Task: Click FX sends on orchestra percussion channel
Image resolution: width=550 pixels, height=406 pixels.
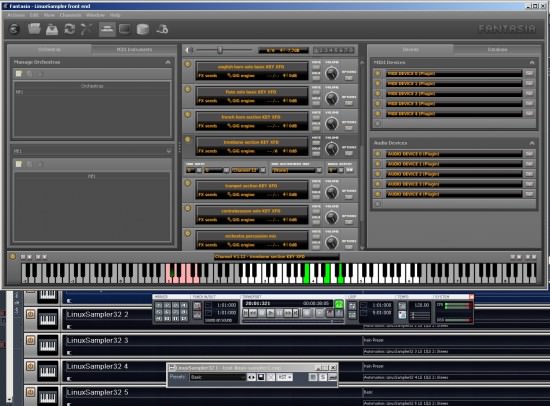Action: coord(208,245)
